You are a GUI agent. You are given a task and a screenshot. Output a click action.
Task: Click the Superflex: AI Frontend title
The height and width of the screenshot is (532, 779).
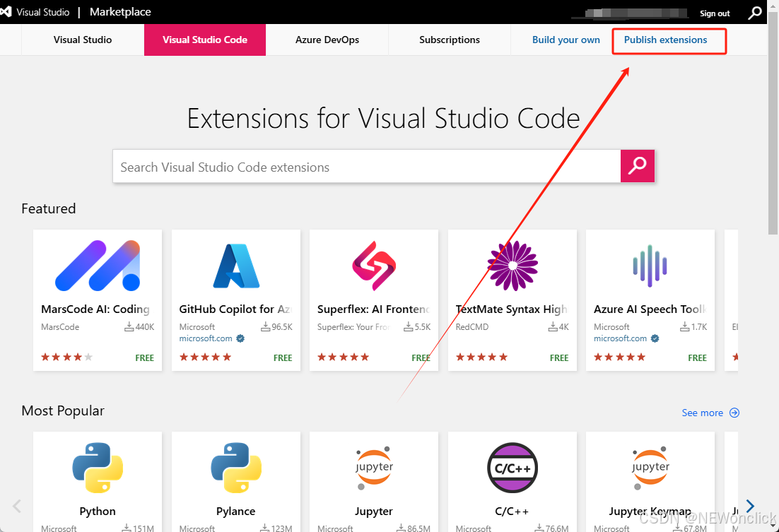click(x=373, y=309)
